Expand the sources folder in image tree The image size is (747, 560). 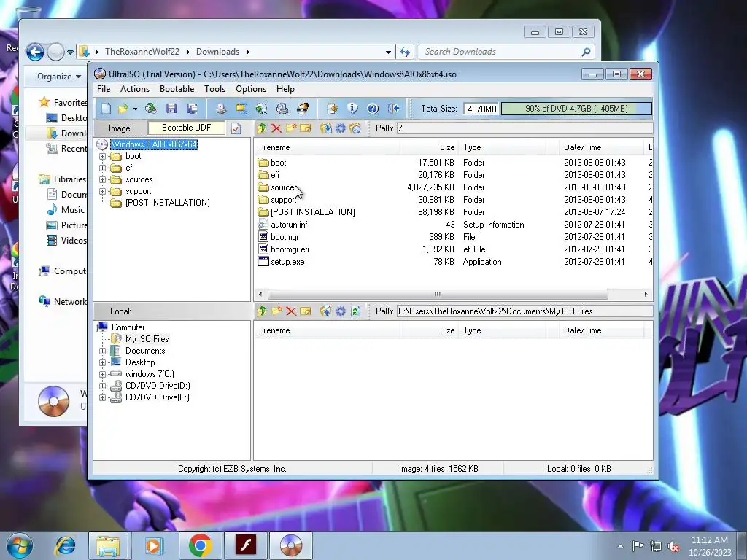102,179
